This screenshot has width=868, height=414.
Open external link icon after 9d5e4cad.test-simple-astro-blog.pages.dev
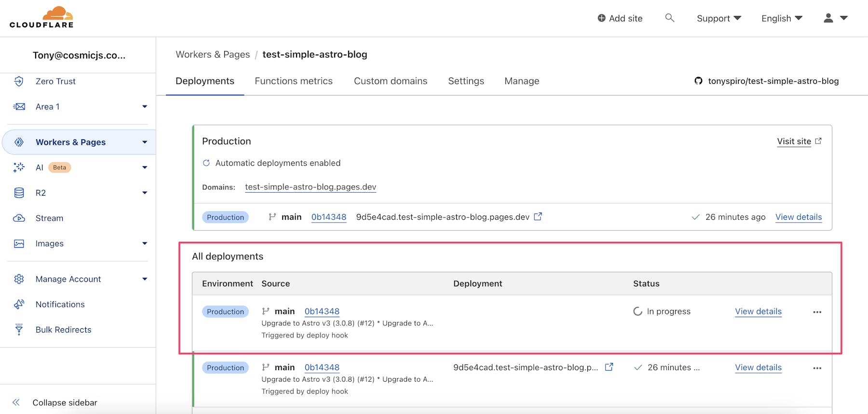point(538,216)
